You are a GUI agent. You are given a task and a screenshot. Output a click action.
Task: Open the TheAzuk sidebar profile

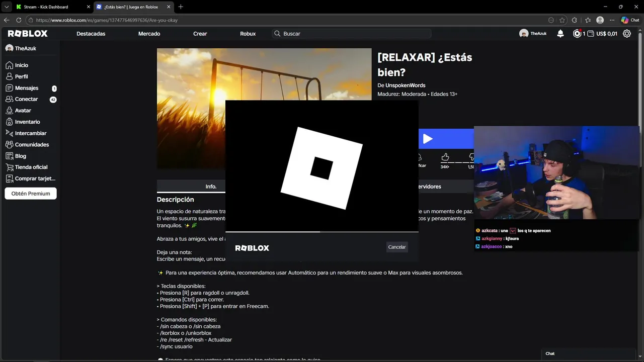click(x=21, y=48)
